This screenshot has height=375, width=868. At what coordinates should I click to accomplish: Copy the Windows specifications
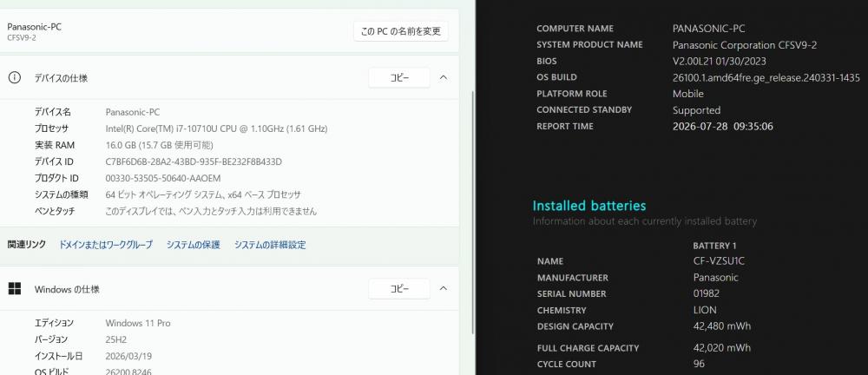399,288
